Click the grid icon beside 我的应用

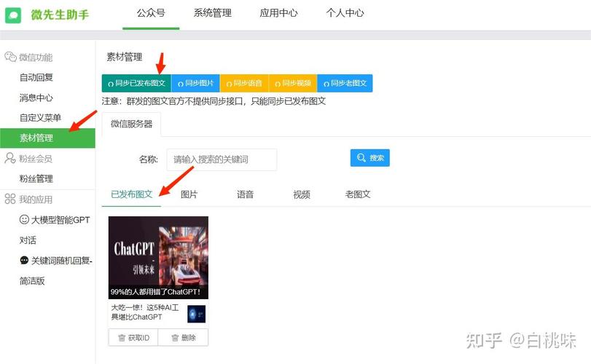tap(9, 199)
